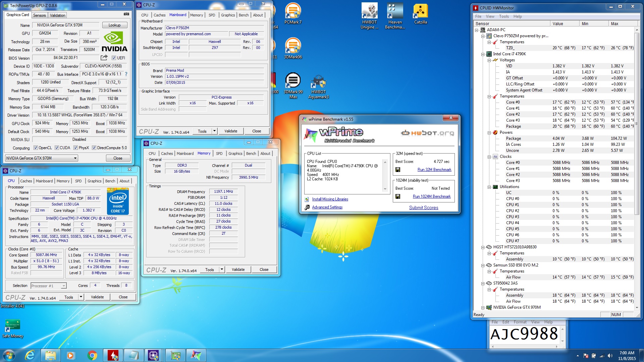
Task: Click the taskbar clock and date
Action: click(627, 356)
